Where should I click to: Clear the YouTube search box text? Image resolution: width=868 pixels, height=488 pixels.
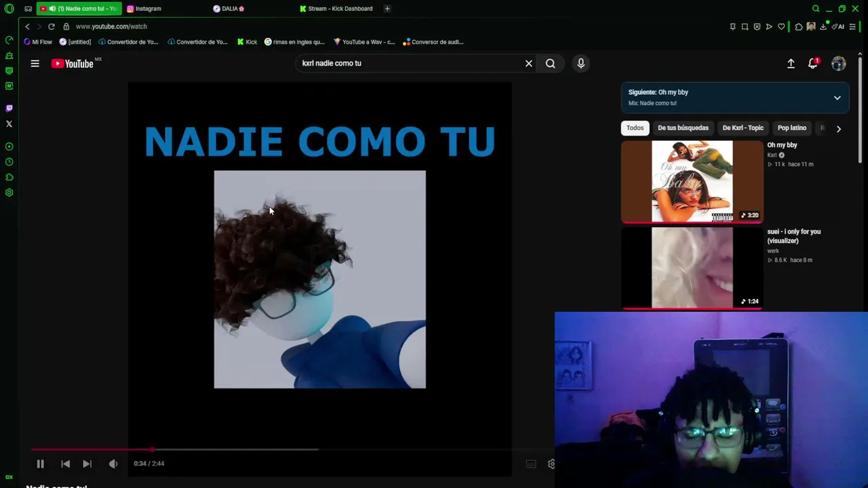pyautogui.click(x=529, y=64)
